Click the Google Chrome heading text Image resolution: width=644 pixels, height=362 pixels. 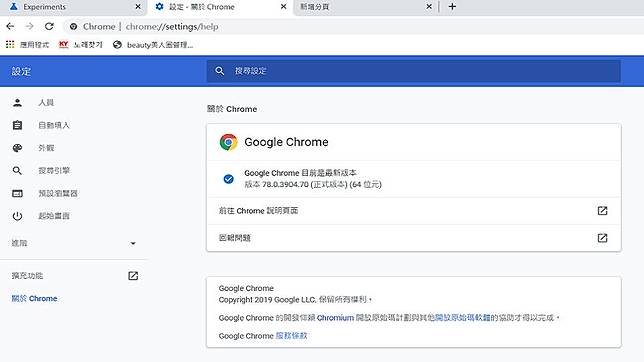(x=286, y=142)
